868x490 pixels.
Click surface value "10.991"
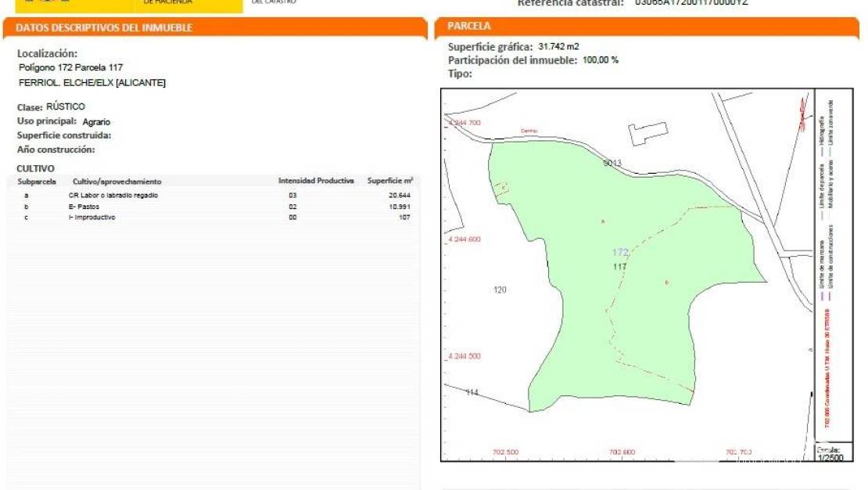399,207
